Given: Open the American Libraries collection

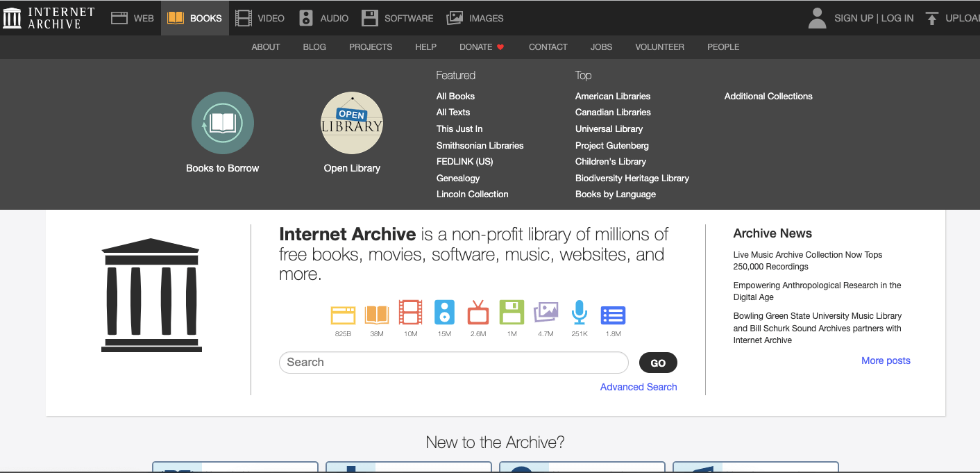Looking at the screenshot, I should click(613, 97).
